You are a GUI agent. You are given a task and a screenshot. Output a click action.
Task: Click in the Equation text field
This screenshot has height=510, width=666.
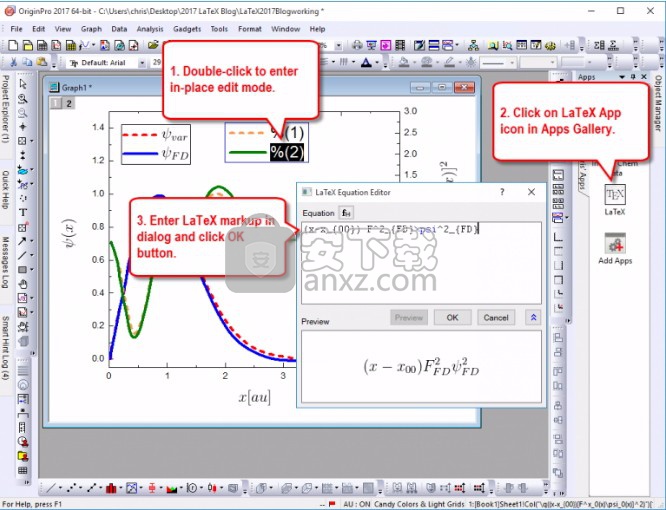(421, 262)
